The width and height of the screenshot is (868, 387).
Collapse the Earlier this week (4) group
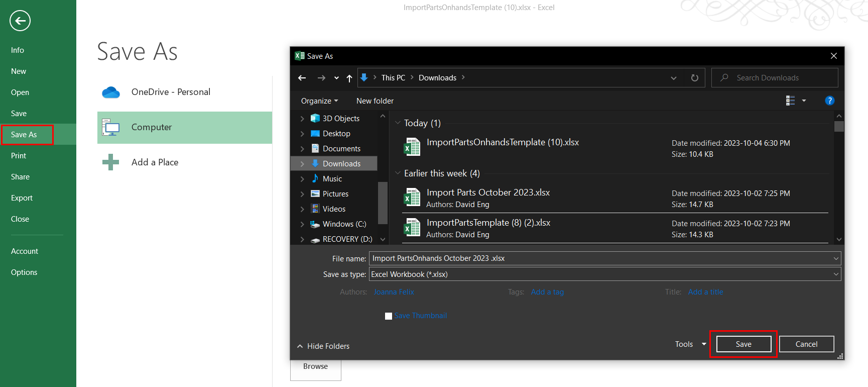(x=398, y=173)
